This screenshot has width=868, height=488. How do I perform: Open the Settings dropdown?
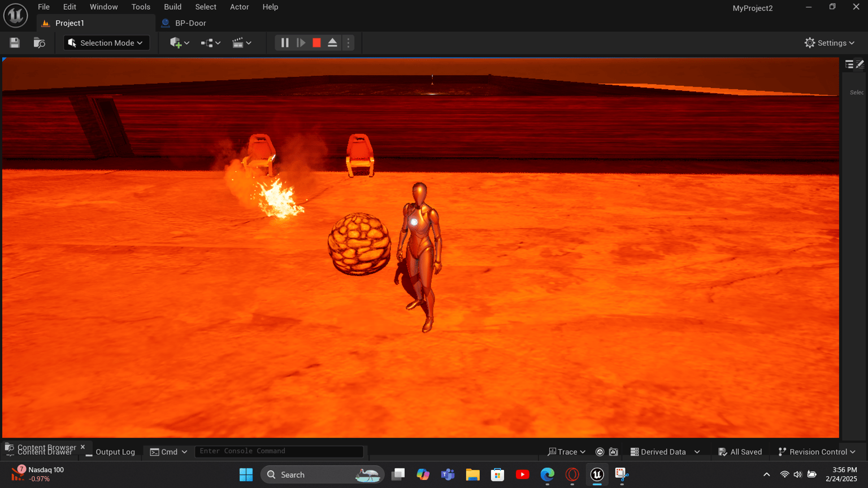(x=829, y=43)
